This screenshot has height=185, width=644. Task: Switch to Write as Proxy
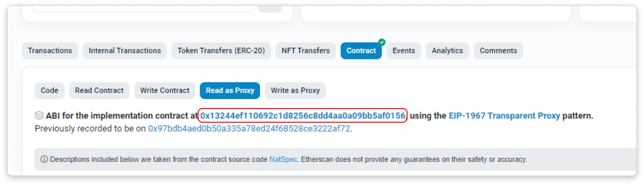point(296,91)
